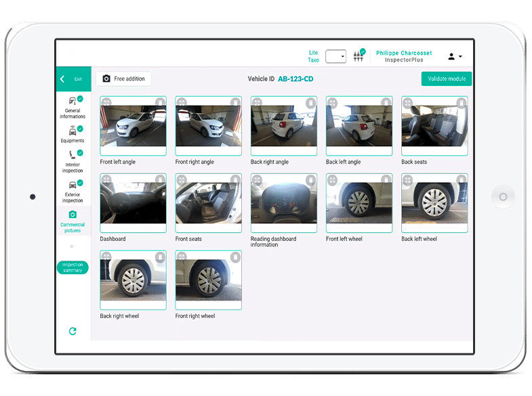Open Equipments section
This screenshot has height=396, width=532.
[73, 134]
